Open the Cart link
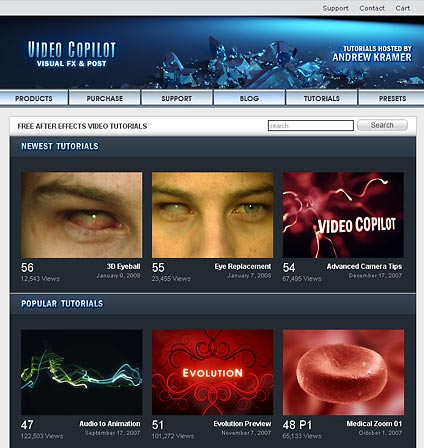This screenshot has height=448, width=424. [x=402, y=8]
